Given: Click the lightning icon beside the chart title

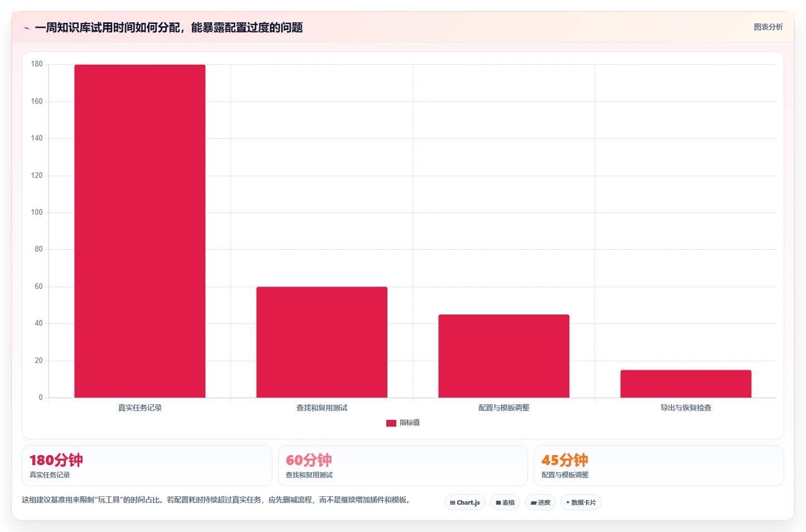Looking at the screenshot, I should [x=26, y=28].
